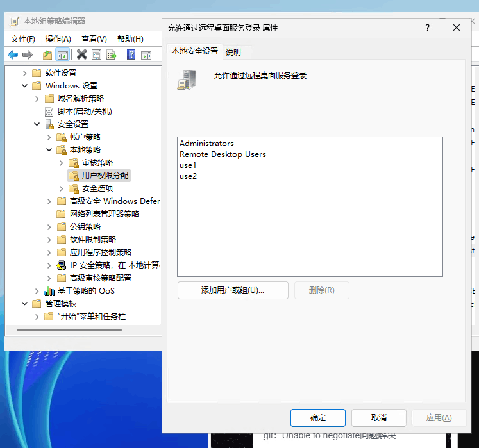Click the Export list toolbar icon

(x=112, y=55)
